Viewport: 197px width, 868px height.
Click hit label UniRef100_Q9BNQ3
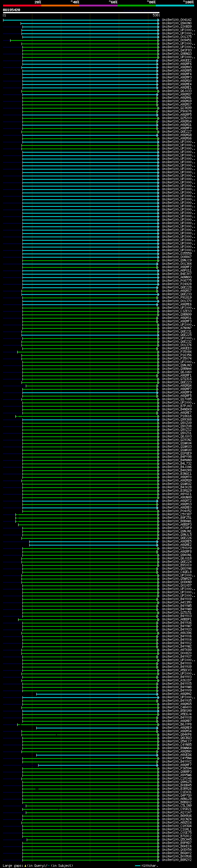pos(177,54)
